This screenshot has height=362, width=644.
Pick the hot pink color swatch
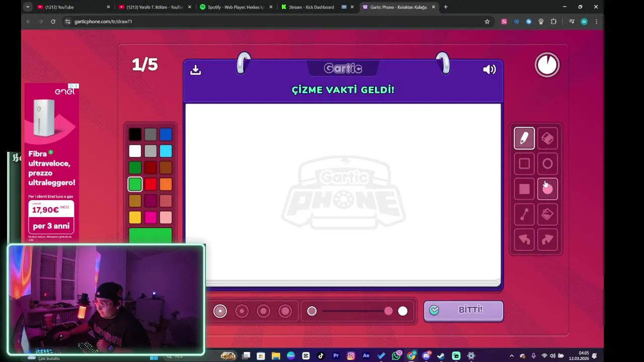pos(150,217)
